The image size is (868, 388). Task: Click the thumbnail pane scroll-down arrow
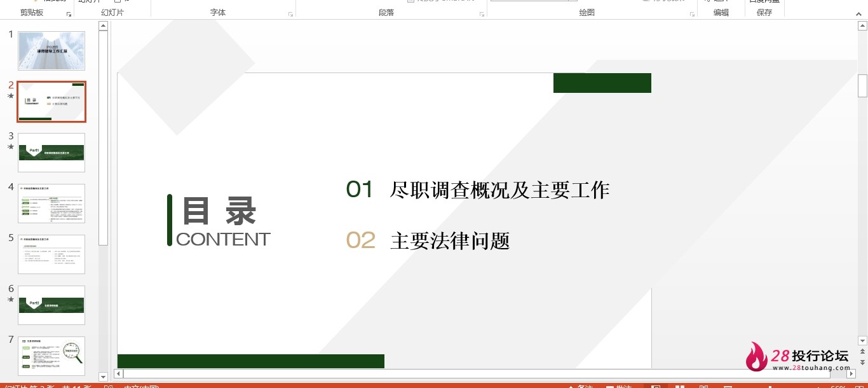click(103, 377)
